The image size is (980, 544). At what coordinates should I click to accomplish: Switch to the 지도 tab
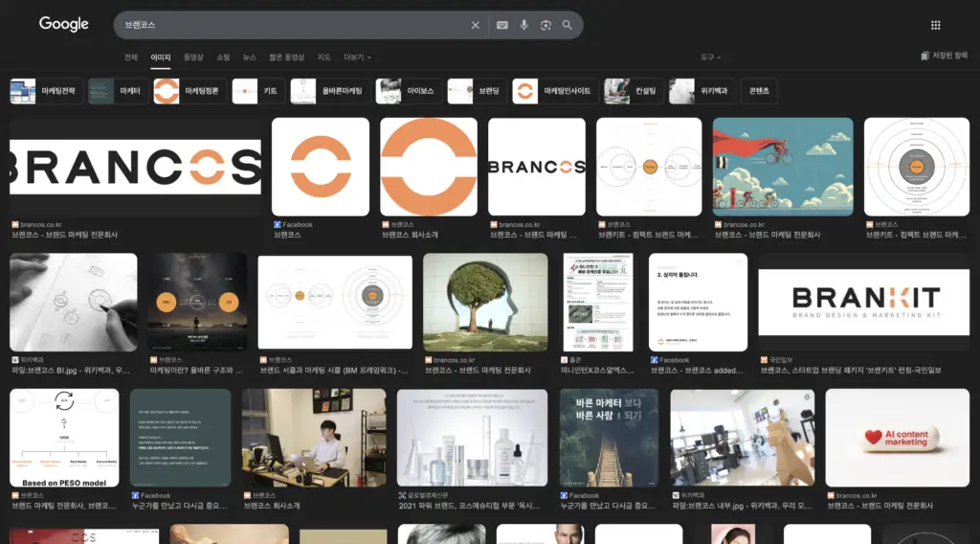(x=323, y=57)
